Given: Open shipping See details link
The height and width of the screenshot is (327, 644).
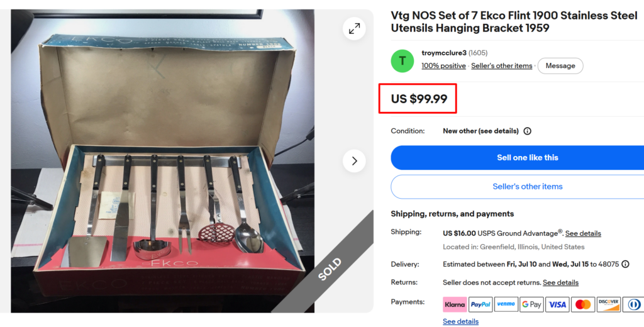Looking at the screenshot, I should pyautogui.click(x=583, y=233).
